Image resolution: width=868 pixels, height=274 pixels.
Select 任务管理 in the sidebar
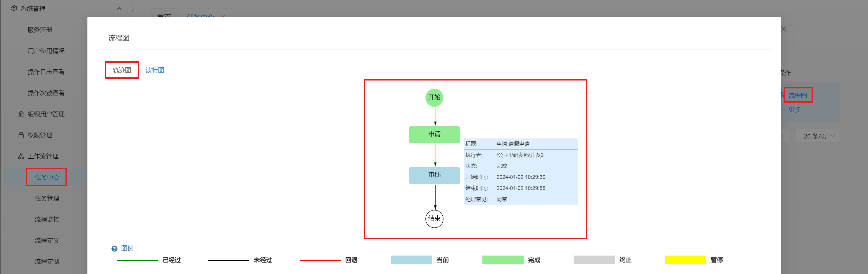click(x=47, y=198)
